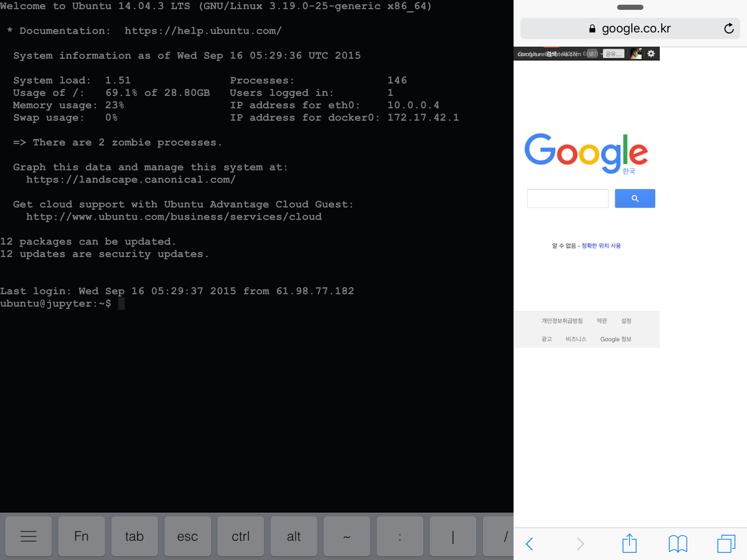Open Google settings gear in the top bar

(x=651, y=54)
